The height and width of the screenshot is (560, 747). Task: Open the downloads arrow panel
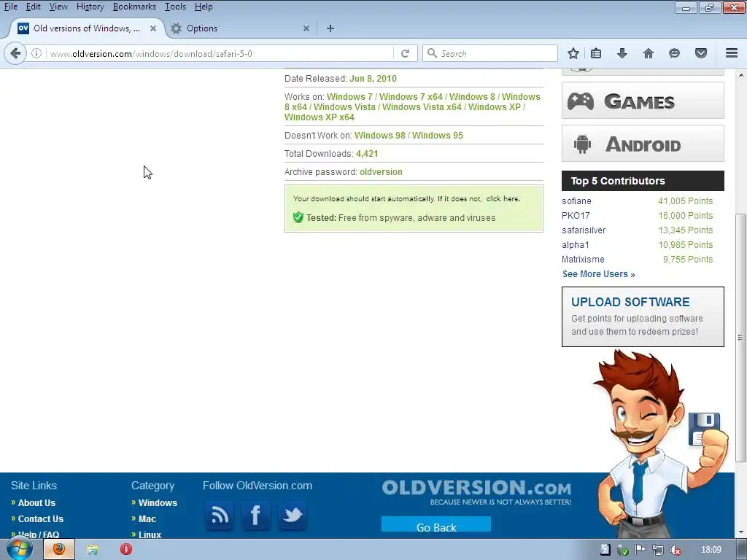pos(622,53)
